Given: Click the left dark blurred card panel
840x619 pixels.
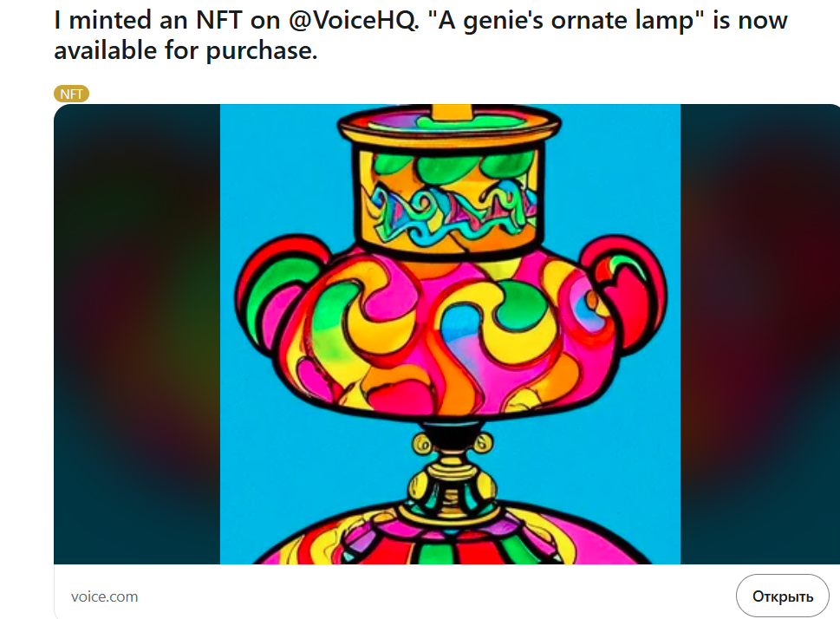Looking at the screenshot, I should (x=137, y=334).
